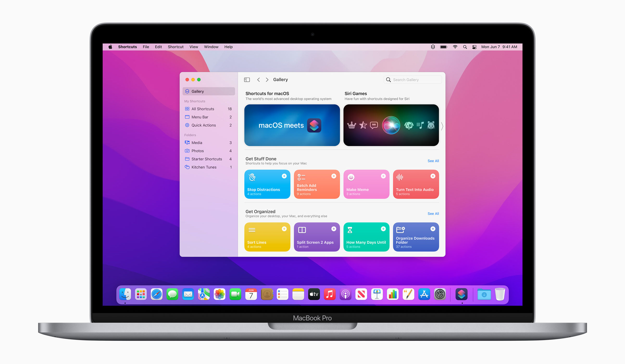
Task: Open the All Shortcuts section
Action: (x=203, y=109)
